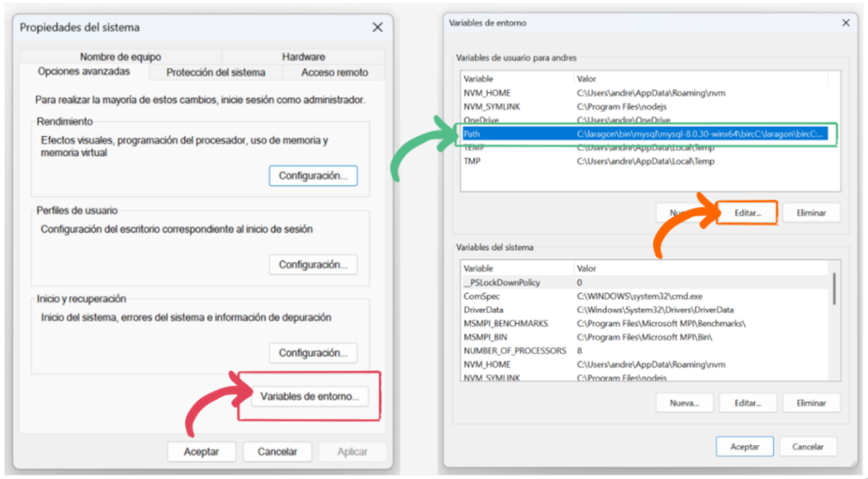Switch to the Nombre de equipo tab
Viewport: 868px width, 479px height.
click(120, 57)
